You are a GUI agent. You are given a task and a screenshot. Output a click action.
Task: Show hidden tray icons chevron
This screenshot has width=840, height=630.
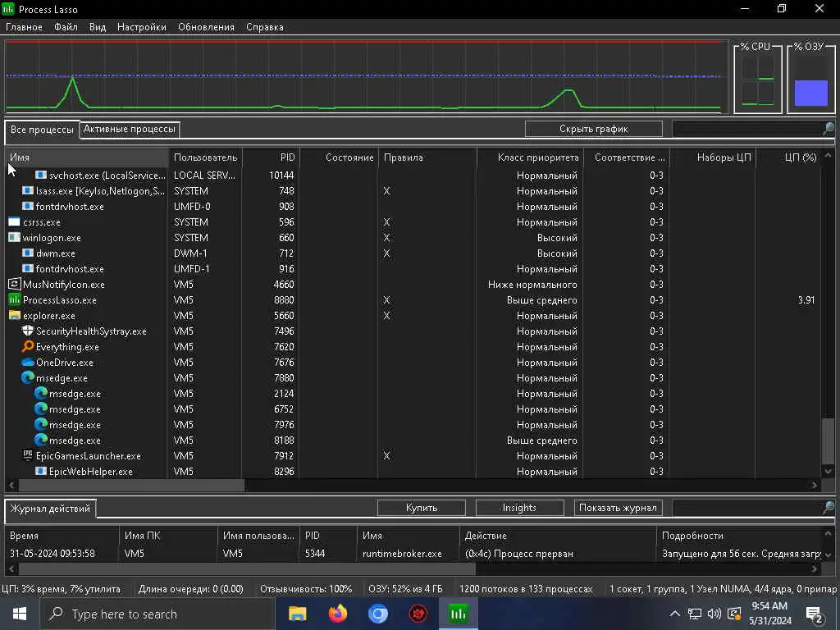pos(675,614)
